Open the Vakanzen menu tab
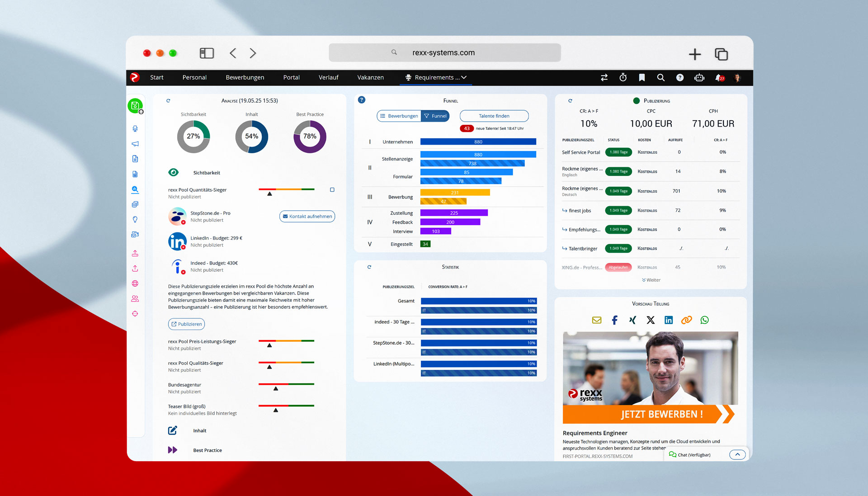Image resolution: width=868 pixels, height=496 pixels. click(x=370, y=77)
